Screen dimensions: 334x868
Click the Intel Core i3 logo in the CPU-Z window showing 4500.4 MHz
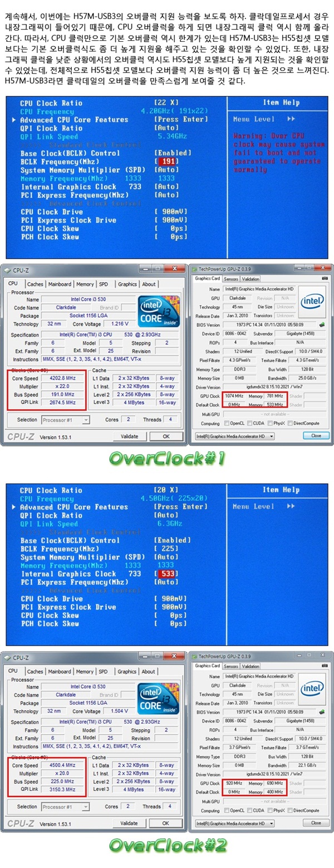point(159,699)
